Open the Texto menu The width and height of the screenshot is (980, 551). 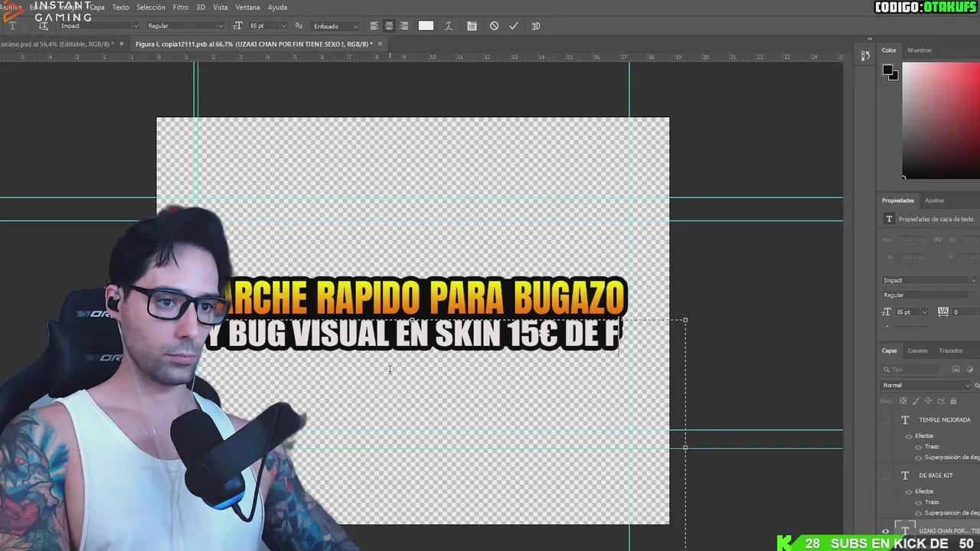coord(120,7)
